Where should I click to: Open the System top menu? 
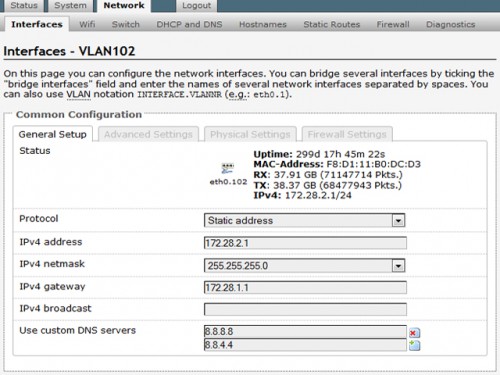(70, 6)
